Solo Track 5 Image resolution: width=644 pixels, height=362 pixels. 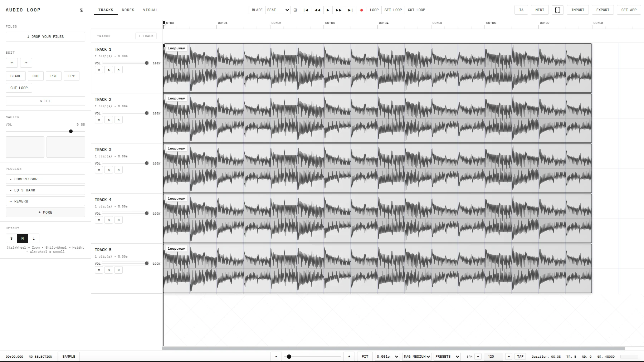pos(109,270)
